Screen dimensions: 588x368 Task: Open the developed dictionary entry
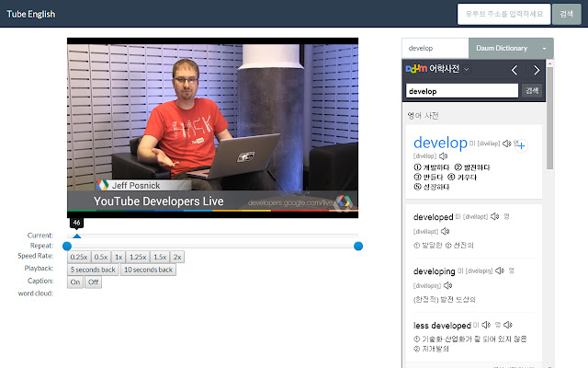click(433, 217)
